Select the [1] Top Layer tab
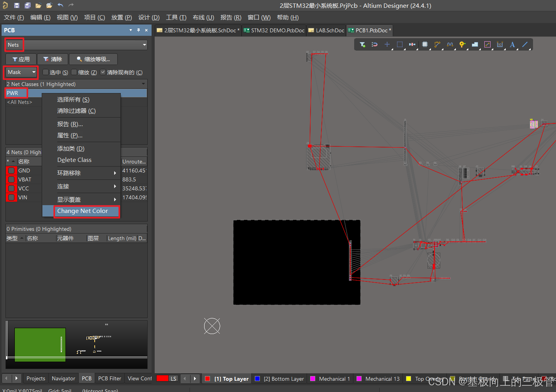Image resolution: width=556 pixels, height=392 pixels. click(227, 378)
